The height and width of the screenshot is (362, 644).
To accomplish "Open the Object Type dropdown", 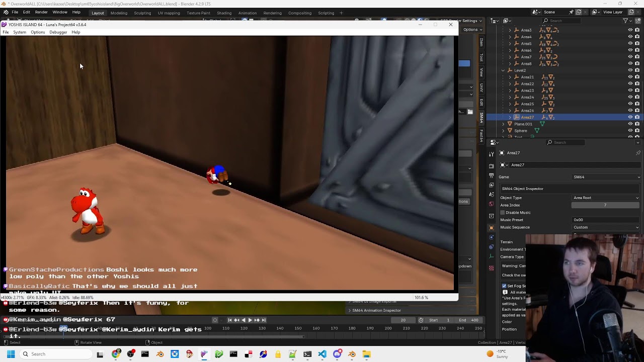I will click(x=606, y=198).
